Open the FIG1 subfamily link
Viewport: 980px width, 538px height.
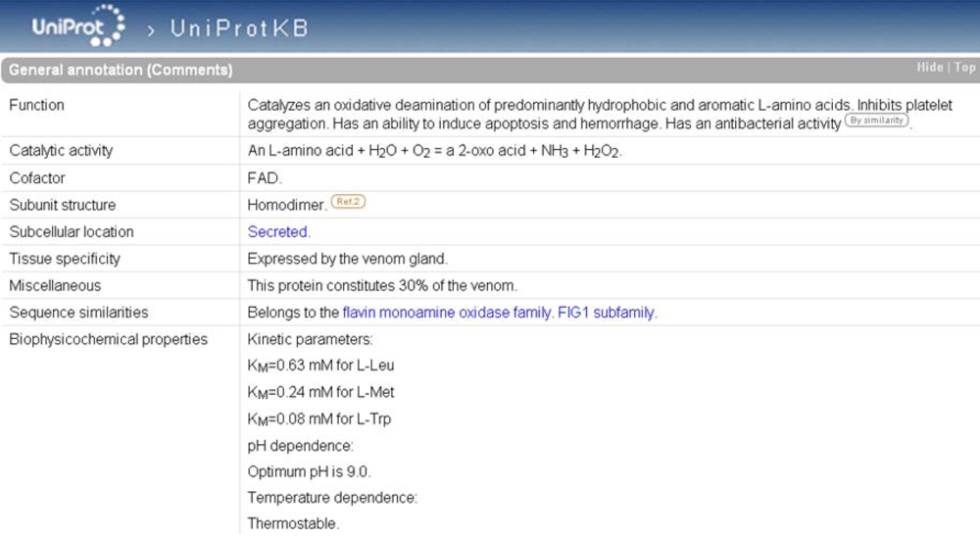[x=606, y=313]
